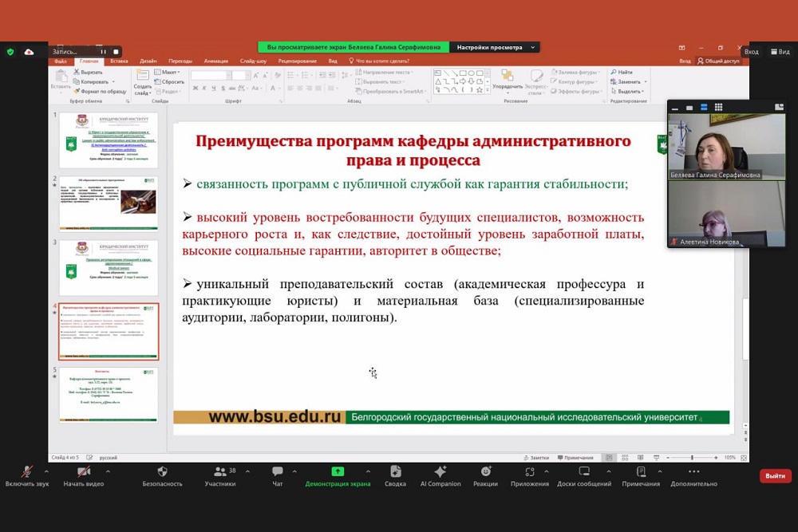Click the green Демонстрация экрана icon
This screenshot has height=532, width=798.
click(x=338, y=472)
